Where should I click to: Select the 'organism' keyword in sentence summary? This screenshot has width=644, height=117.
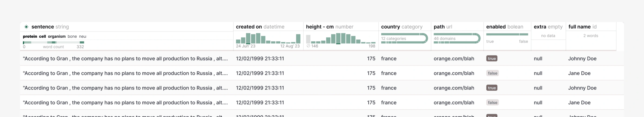click(x=57, y=36)
